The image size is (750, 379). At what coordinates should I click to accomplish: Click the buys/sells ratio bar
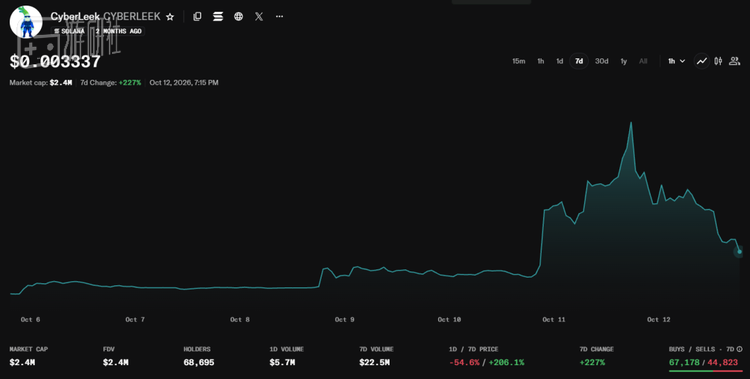tap(706, 370)
